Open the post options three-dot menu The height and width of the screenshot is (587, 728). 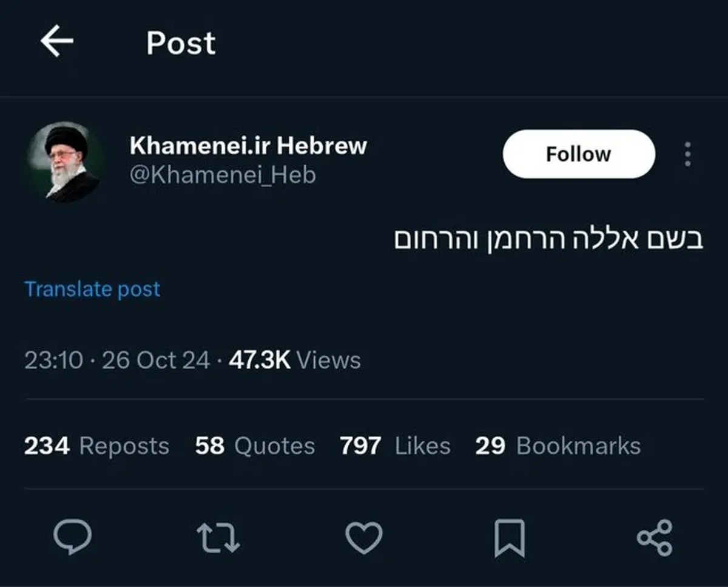click(687, 155)
